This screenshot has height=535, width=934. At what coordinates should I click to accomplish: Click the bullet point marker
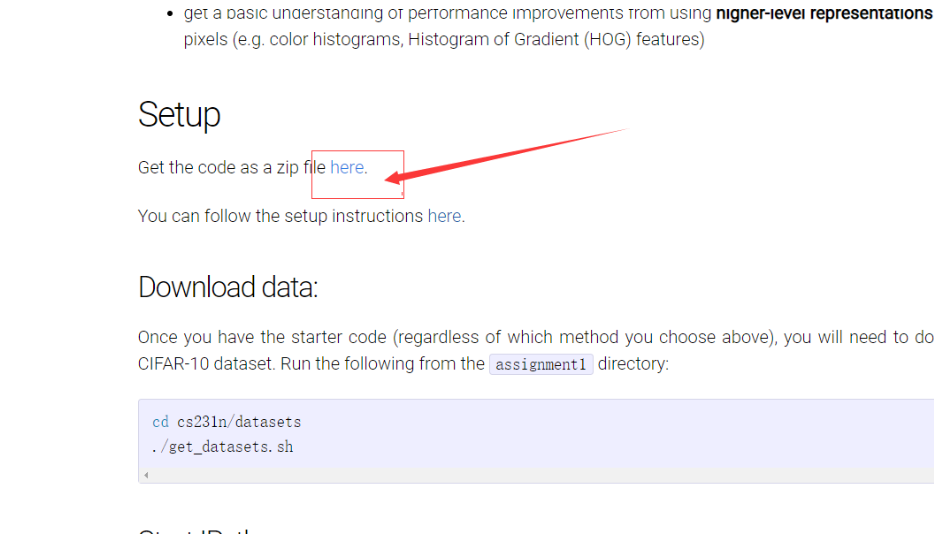170,13
